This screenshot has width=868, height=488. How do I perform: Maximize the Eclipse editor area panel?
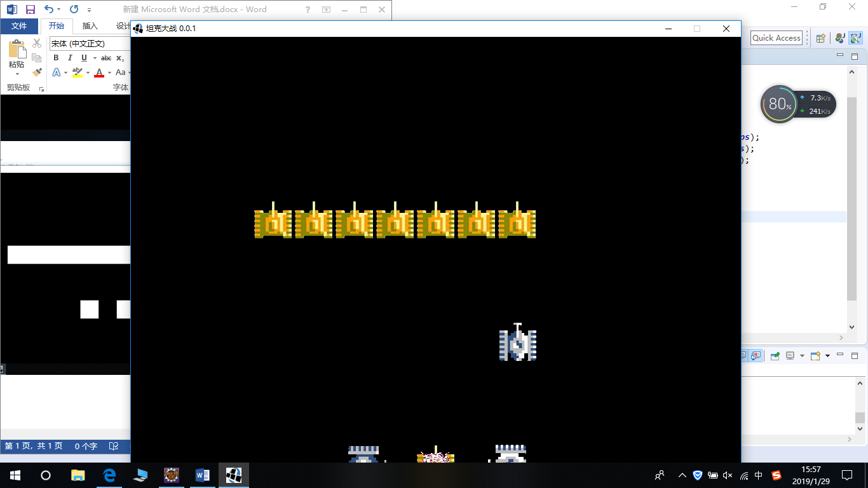(x=855, y=57)
